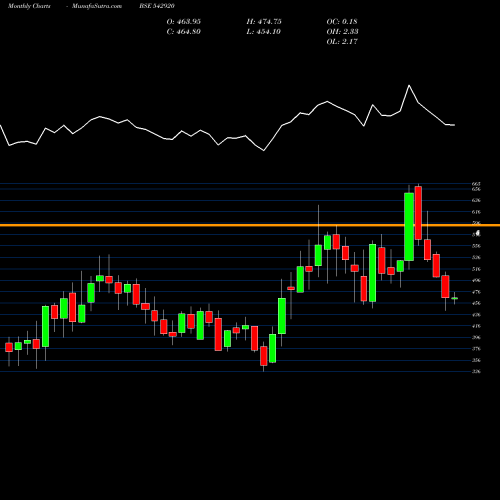Click the 416 price axis label
Screen dimensions: 500x500
pos(476,326)
